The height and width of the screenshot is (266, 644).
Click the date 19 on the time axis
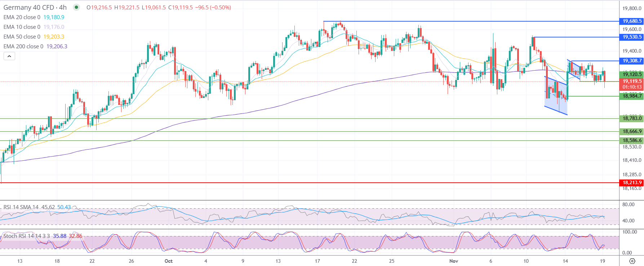[x=603, y=261]
